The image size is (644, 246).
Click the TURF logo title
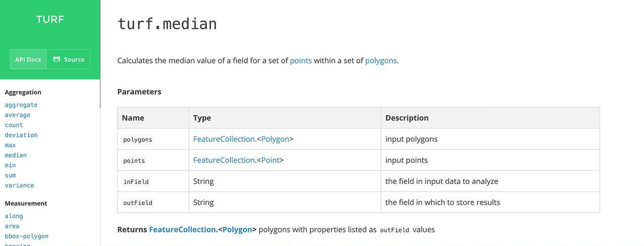tap(50, 20)
